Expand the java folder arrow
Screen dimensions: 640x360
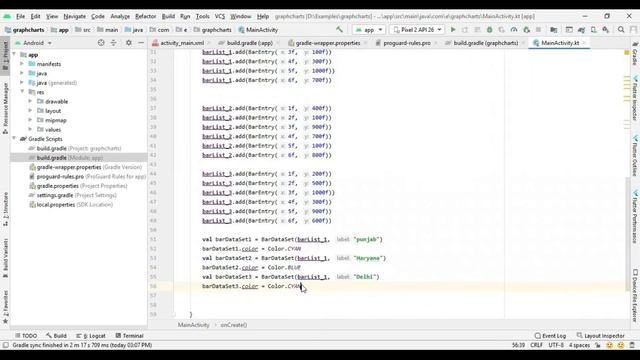point(22,73)
